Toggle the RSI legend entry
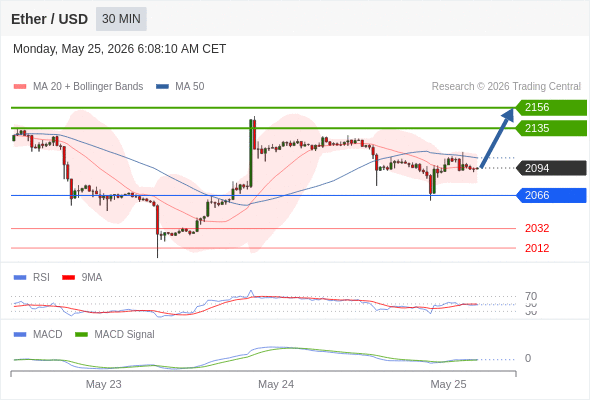Image resolution: width=590 pixels, height=400 pixels. click(32, 278)
